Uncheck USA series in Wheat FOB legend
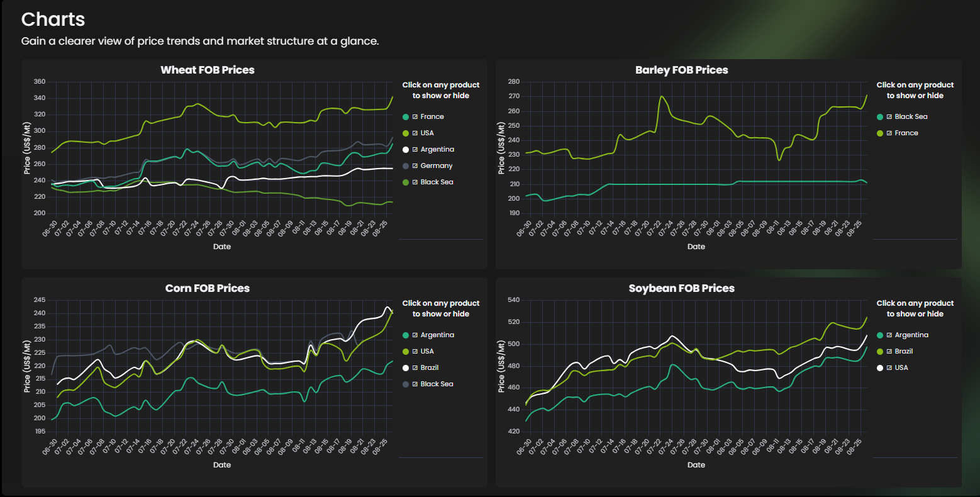 point(415,133)
